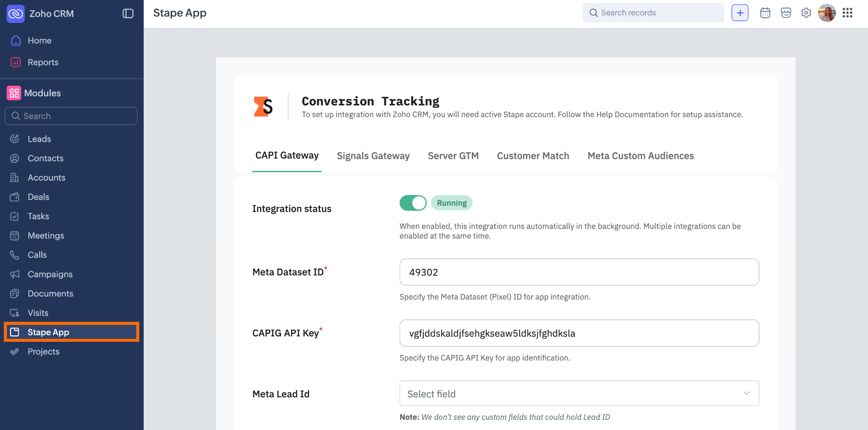The height and width of the screenshot is (430, 868).
Task: Click the Meta Dataset ID input field
Action: (579, 272)
